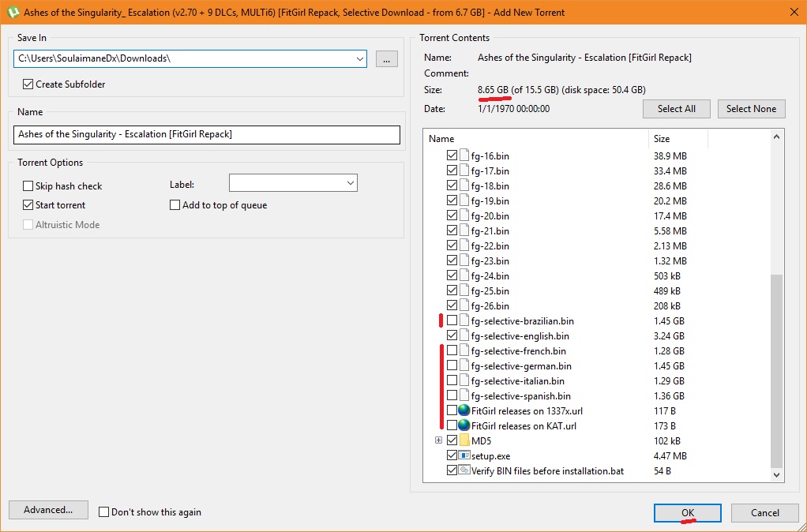
Task: Click the globe icon for KAT.url
Action: [464, 426]
